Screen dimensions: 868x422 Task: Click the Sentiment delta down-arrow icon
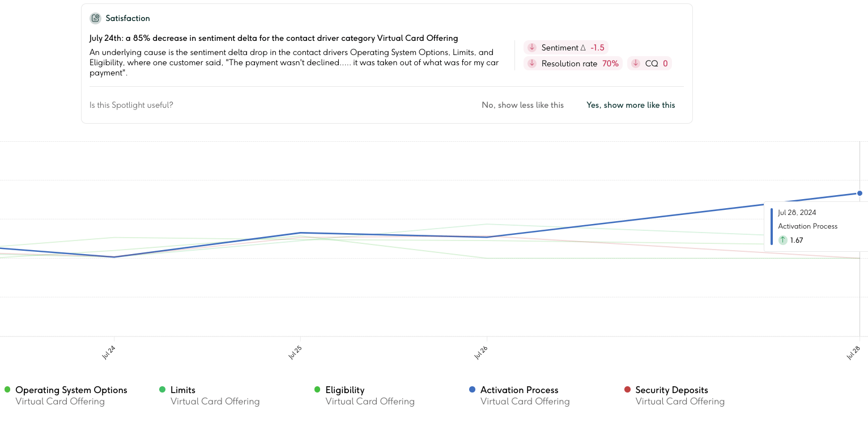tap(532, 48)
